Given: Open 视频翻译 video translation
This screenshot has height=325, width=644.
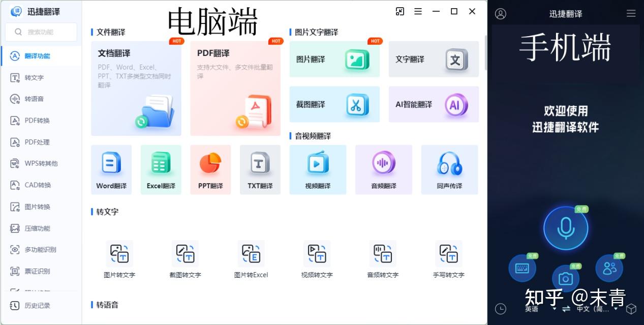Looking at the screenshot, I should 318,170.
